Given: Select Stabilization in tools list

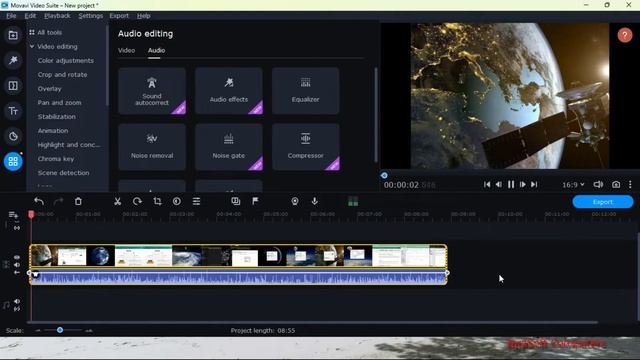Looking at the screenshot, I should tap(56, 117).
